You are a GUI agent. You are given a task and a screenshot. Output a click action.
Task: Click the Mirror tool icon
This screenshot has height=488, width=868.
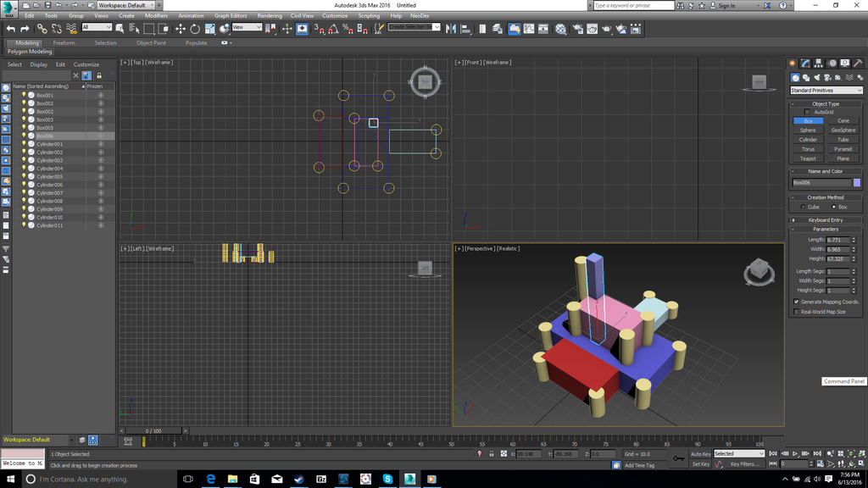[x=451, y=29]
